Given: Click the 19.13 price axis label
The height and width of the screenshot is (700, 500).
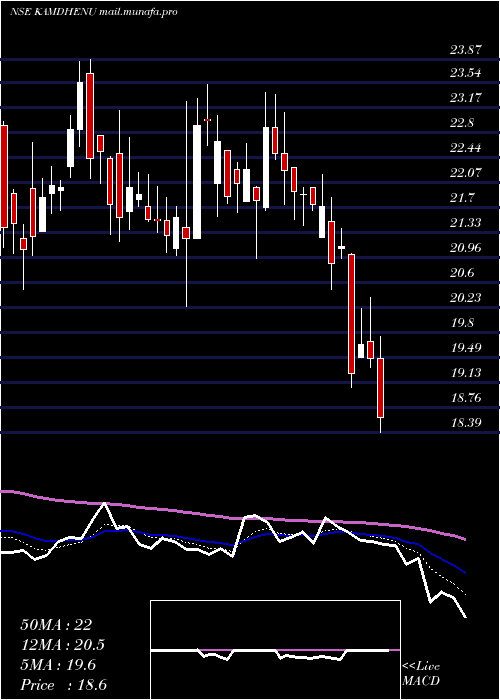Looking at the screenshot, I should (466, 373).
